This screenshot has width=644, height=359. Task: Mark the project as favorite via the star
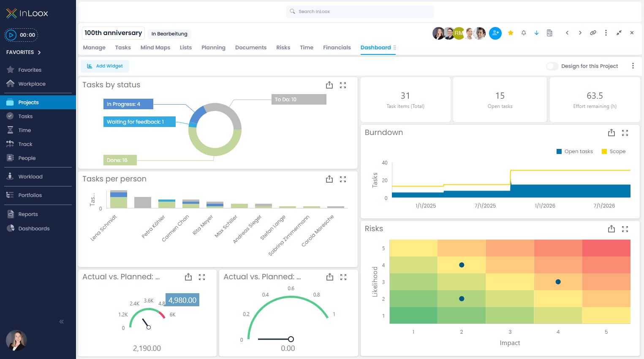point(511,32)
